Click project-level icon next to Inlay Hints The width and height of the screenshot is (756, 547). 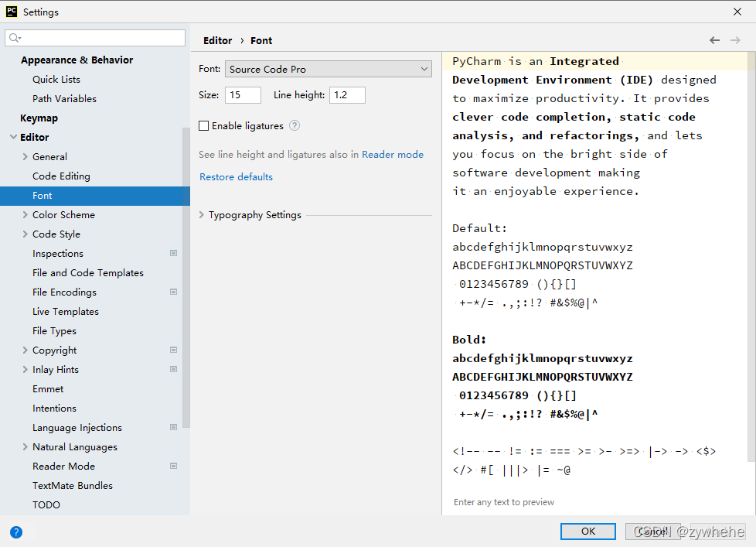click(x=174, y=369)
